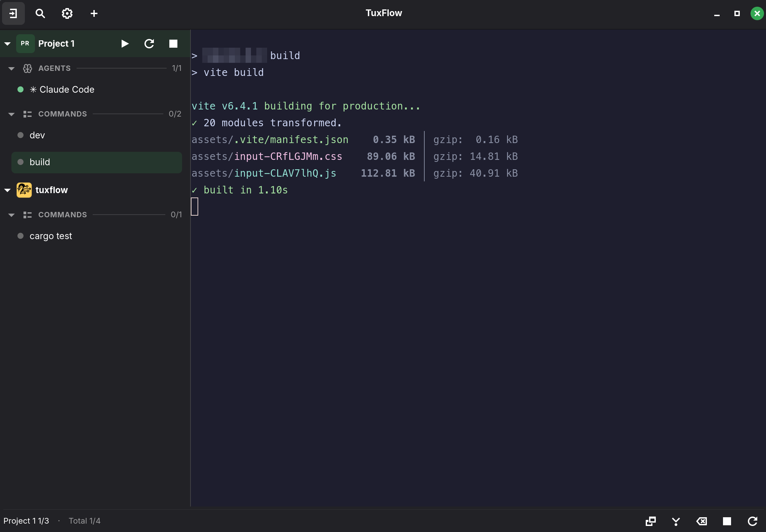
Task: Click the 0/2 commands counter
Action: (175, 114)
